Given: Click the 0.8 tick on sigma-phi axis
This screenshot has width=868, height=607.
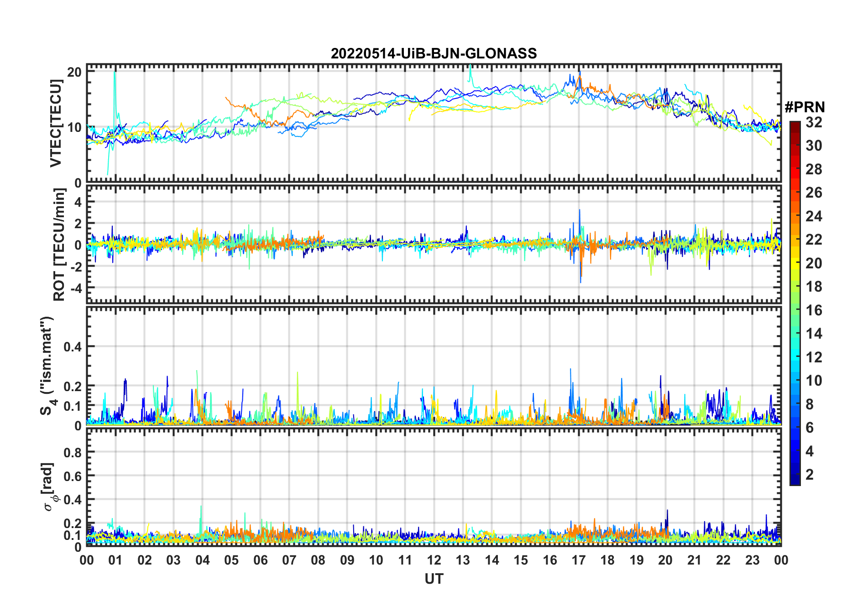Looking at the screenshot, I should [x=73, y=452].
